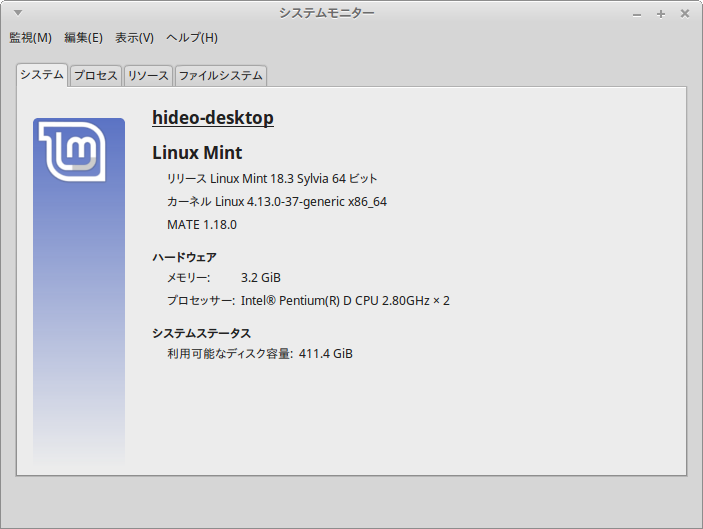Open the ヘルプ(H) menu

(x=192, y=38)
